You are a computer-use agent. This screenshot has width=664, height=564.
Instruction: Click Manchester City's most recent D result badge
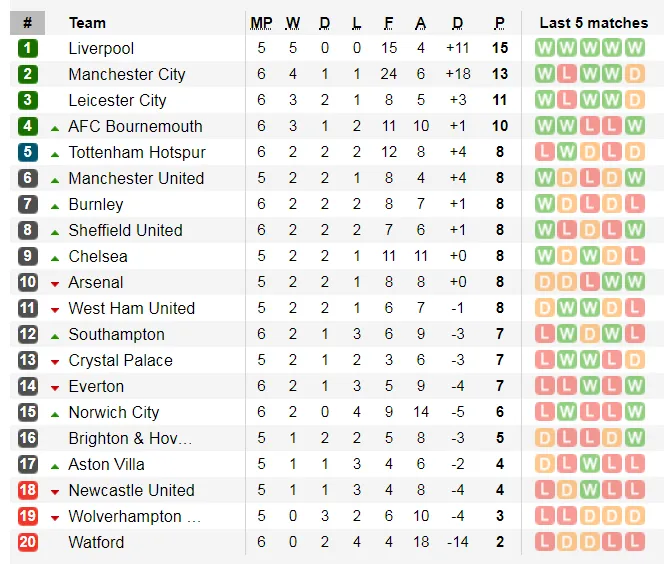pos(636,74)
